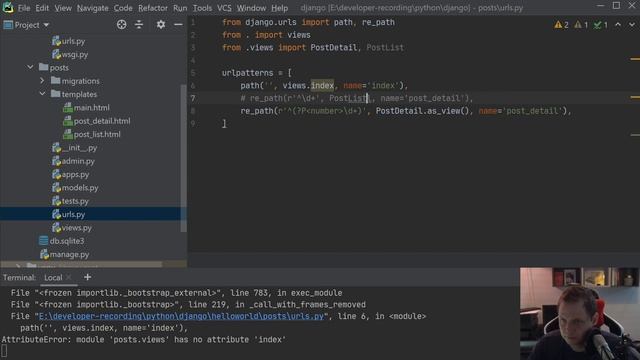Screen dimensions: 640x360
Task: Open the posts\urls.py link in terminal
Action: point(182,316)
